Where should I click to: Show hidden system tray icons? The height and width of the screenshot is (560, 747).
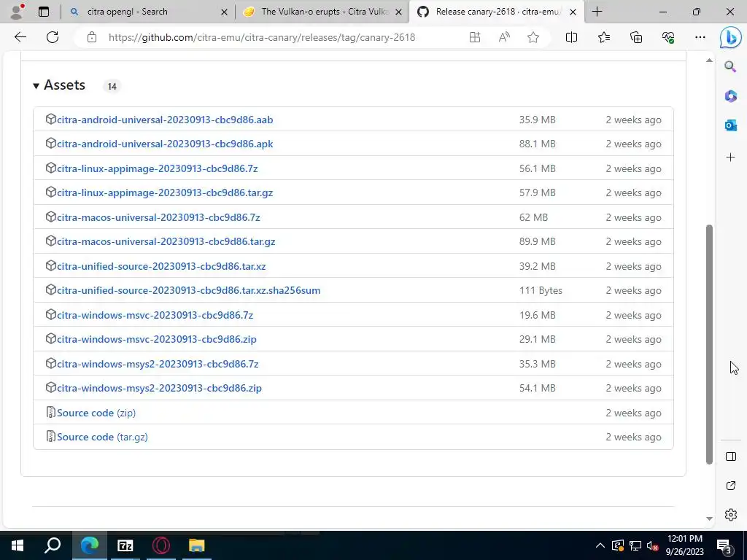[600, 545]
